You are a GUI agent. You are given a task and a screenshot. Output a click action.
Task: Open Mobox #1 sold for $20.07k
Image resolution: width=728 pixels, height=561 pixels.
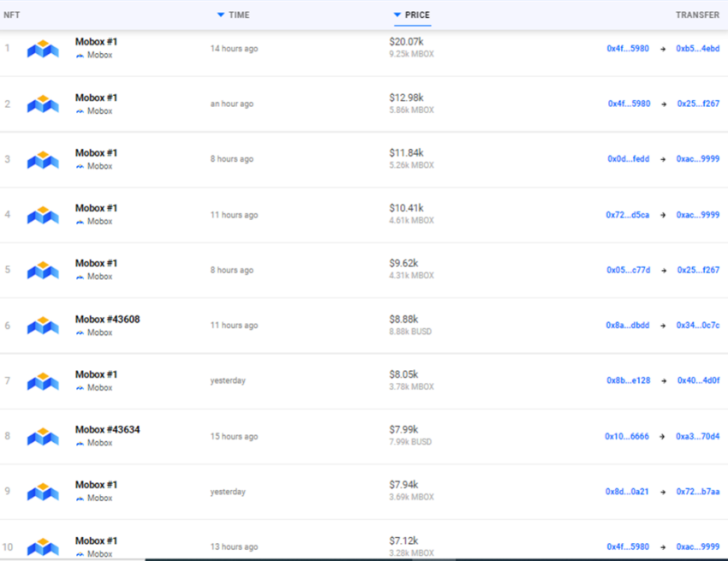(96, 42)
